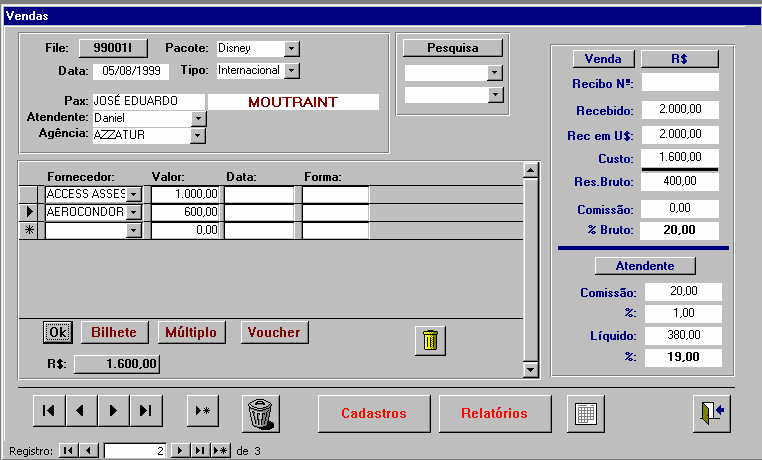Click the Rec em U$ field
762x460 pixels.
680,135
